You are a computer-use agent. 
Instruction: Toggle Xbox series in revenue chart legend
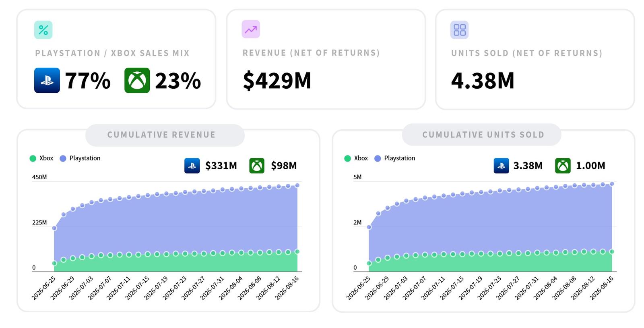41,158
